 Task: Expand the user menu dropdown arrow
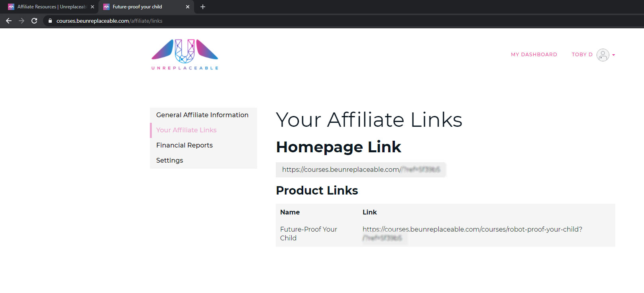tap(614, 55)
